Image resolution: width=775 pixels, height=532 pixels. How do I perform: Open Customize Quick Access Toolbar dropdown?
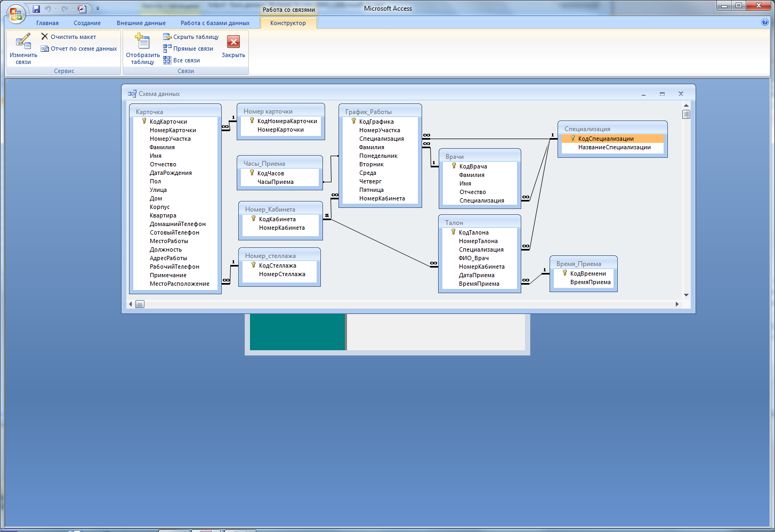[x=98, y=9]
